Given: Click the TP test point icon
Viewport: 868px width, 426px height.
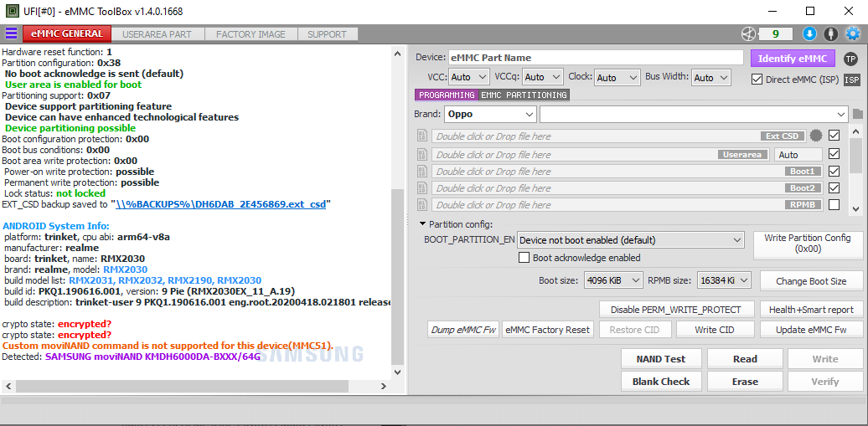Looking at the screenshot, I should point(851,59).
